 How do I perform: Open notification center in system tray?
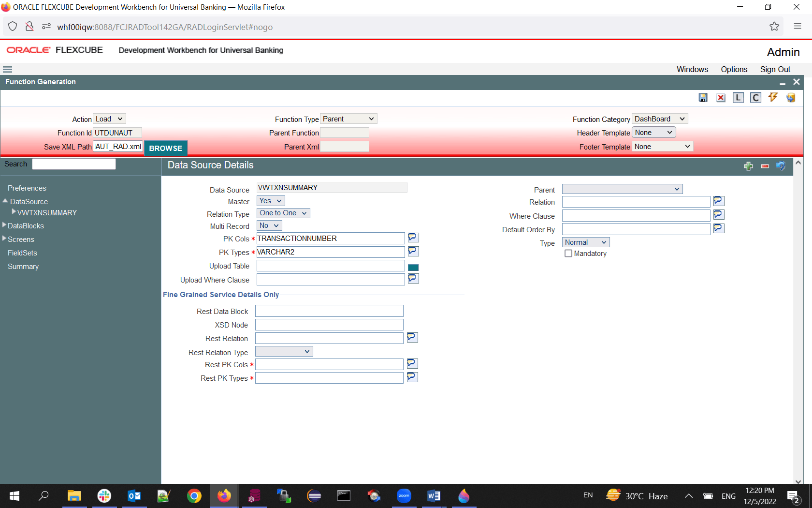tap(793, 496)
